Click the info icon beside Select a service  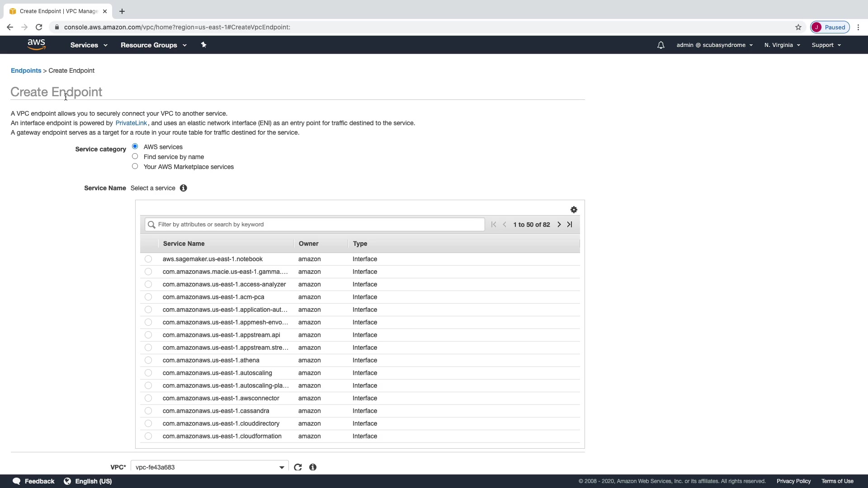[183, 188]
